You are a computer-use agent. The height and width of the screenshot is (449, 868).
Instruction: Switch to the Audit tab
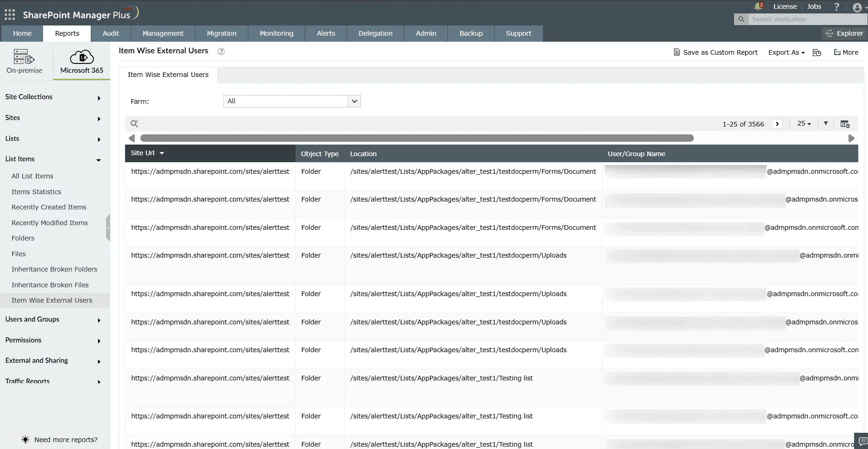111,33
